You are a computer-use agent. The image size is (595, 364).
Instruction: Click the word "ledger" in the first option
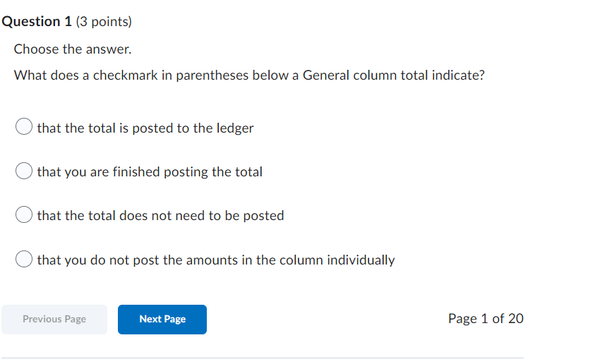[234, 128]
